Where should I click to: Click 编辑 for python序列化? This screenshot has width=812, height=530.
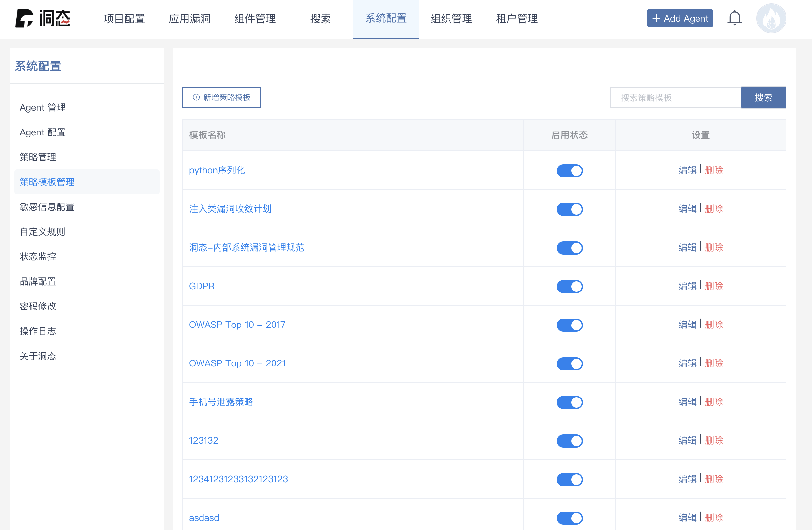687,170
